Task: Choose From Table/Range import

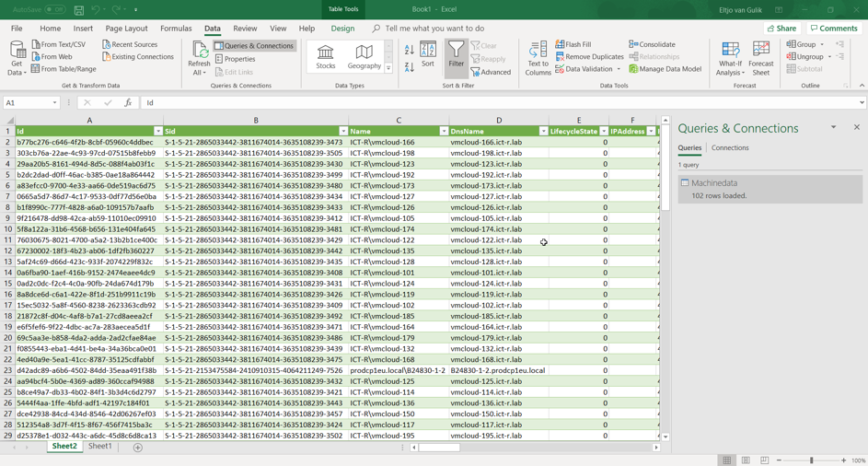Action: coord(64,69)
